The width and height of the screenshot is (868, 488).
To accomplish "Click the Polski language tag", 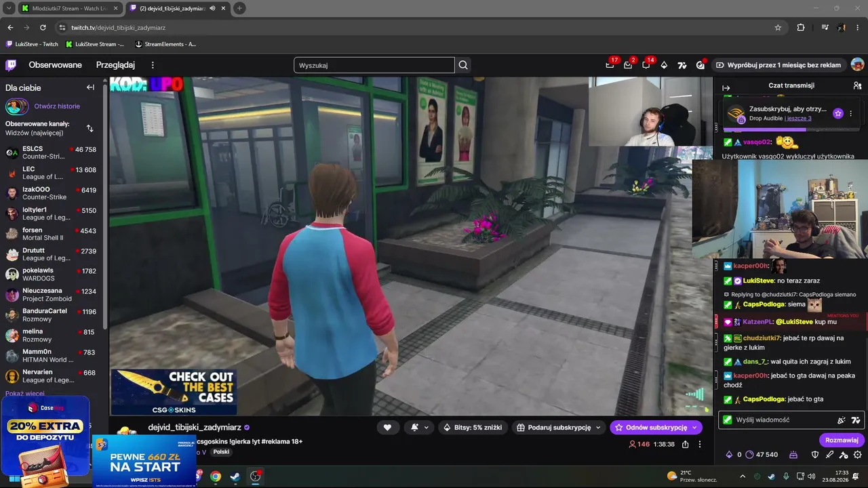I will point(221,452).
